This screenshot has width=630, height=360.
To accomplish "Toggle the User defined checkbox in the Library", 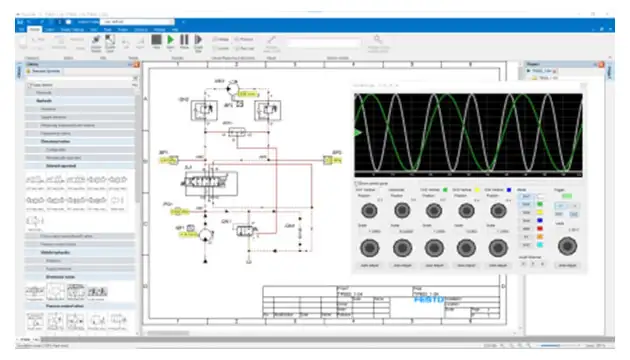I will pyautogui.click(x=30, y=85).
